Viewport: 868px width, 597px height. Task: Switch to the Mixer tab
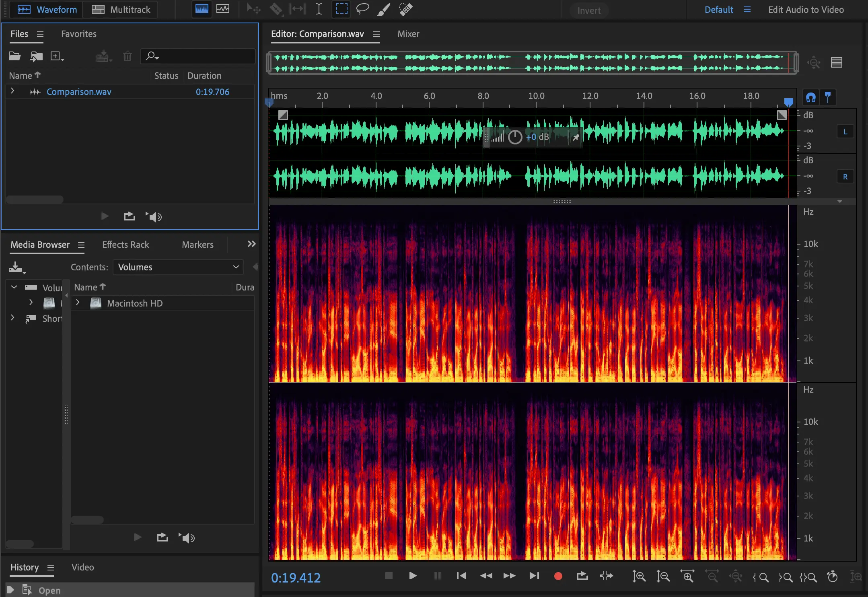408,34
